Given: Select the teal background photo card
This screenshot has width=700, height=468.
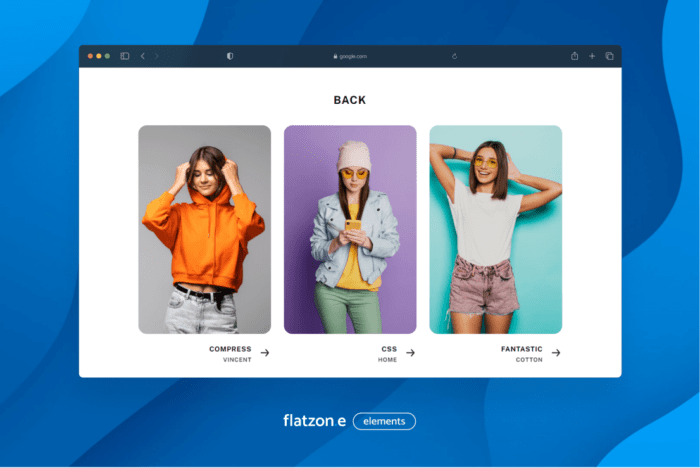Looking at the screenshot, I should [x=495, y=229].
